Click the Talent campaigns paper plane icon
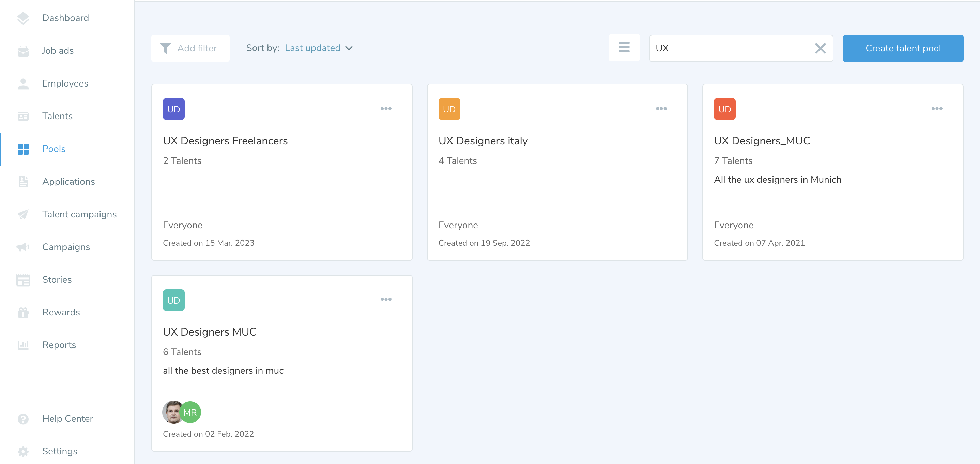The image size is (980, 464). click(23, 214)
